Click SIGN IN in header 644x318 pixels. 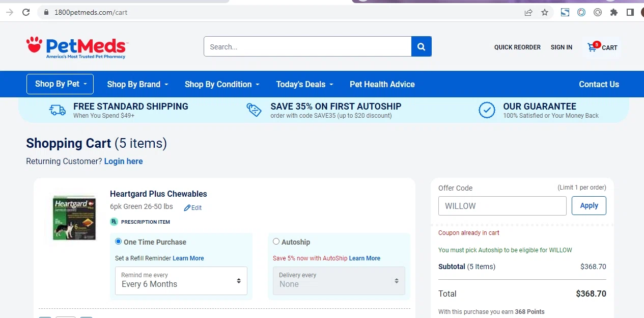tap(562, 47)
